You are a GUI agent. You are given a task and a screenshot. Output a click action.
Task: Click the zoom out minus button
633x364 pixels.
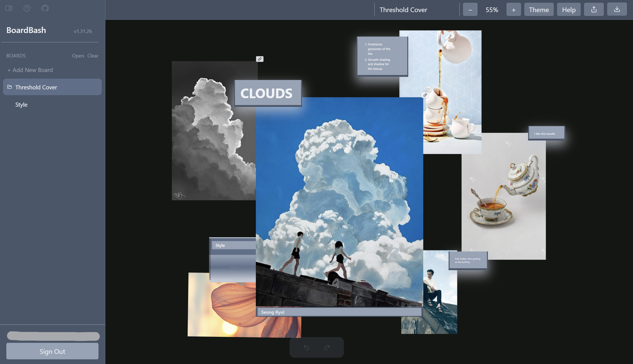tap(470, 10)
